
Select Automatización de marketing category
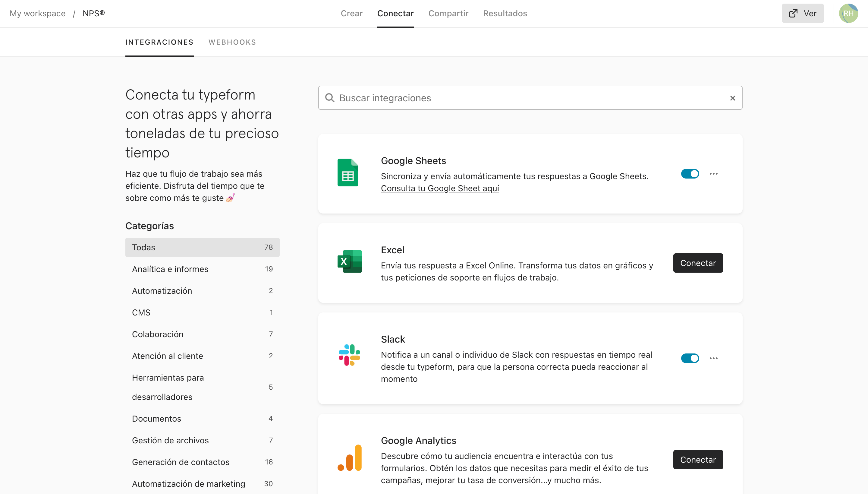203,484
